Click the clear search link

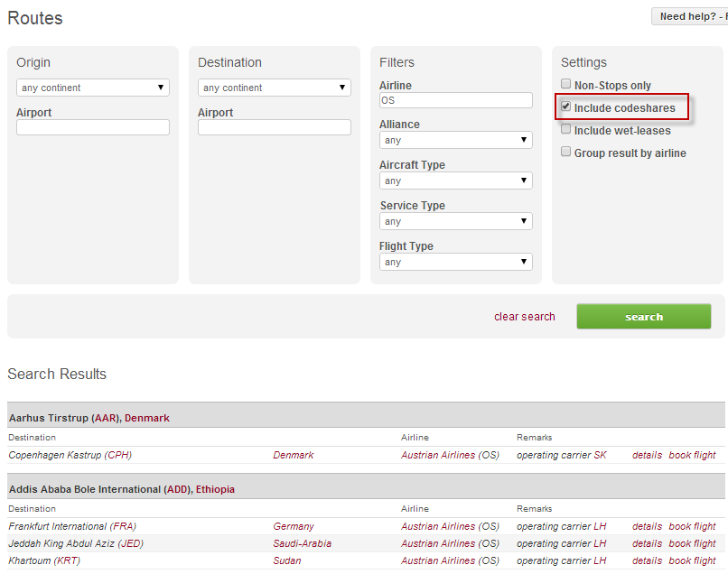coord(525,317)
